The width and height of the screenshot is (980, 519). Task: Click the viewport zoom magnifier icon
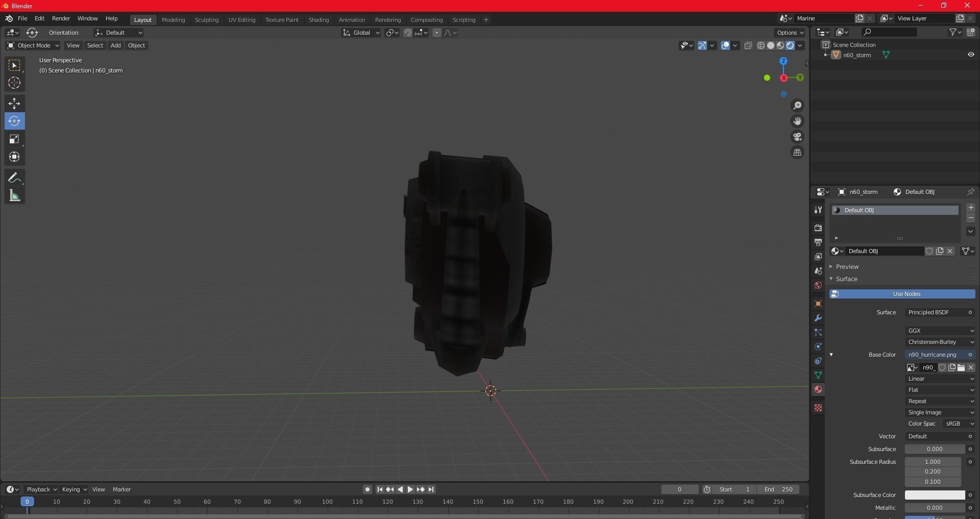coord(797,106)
